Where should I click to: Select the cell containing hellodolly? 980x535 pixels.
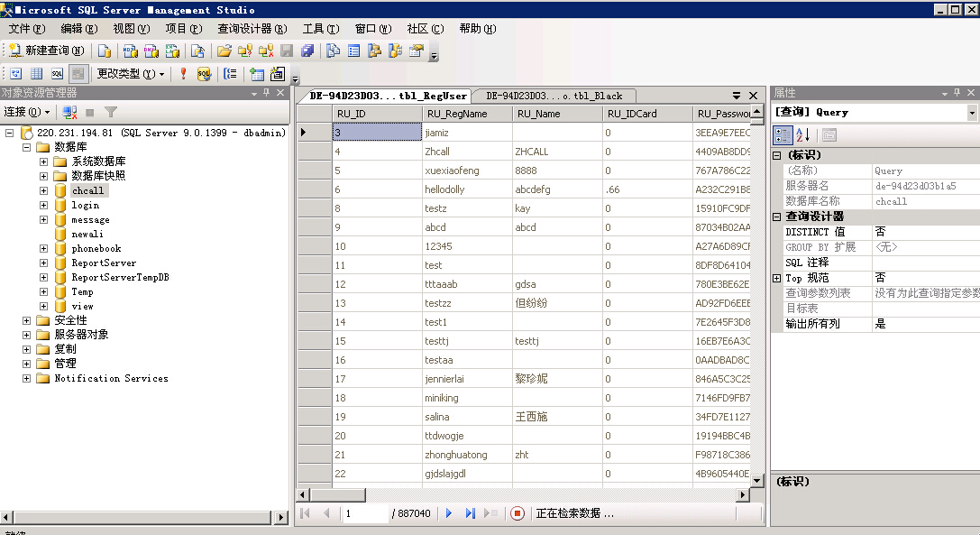pos(468,189)
